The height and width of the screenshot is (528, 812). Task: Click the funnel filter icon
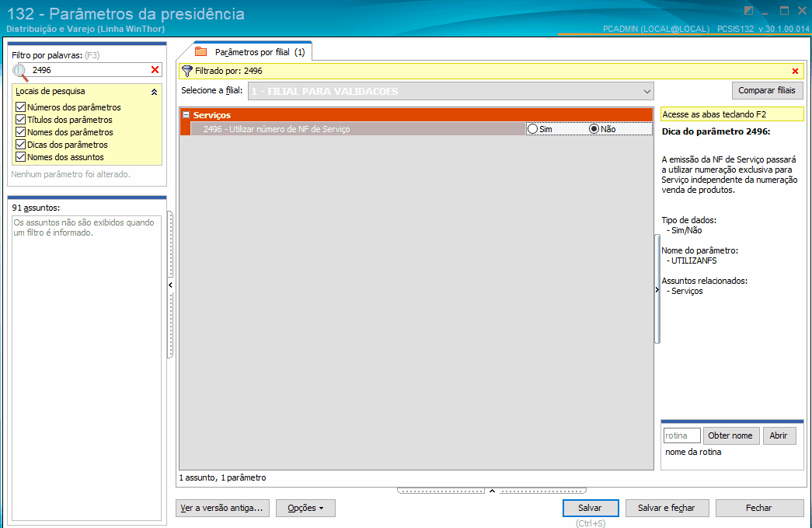(187, 71)
